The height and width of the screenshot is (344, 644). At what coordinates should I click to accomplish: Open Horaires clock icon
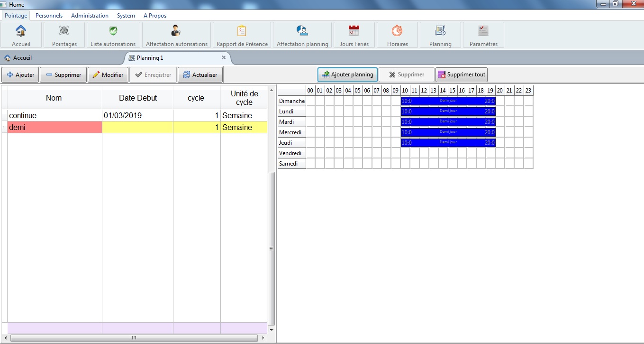coord(397,31)
